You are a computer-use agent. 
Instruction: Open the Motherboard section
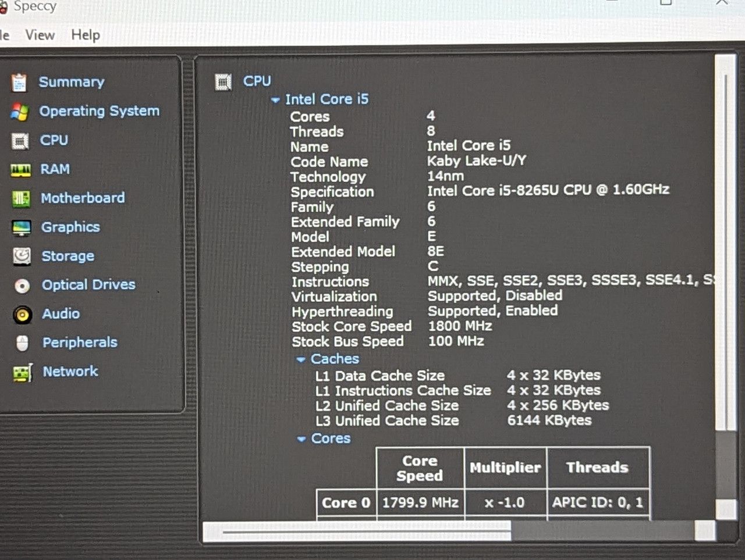pyautogui.click(x=83, y=198)
